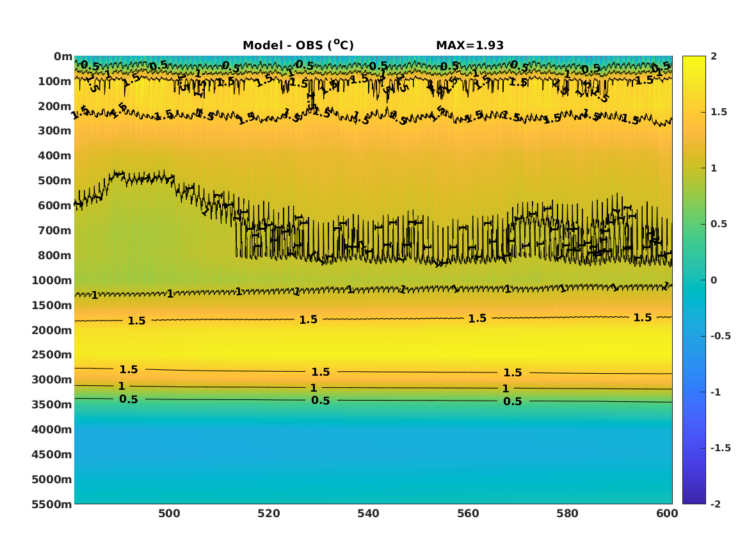Select the '5000m' depth axis label
This screenshot has height=560, width=747.
(52, 479)
